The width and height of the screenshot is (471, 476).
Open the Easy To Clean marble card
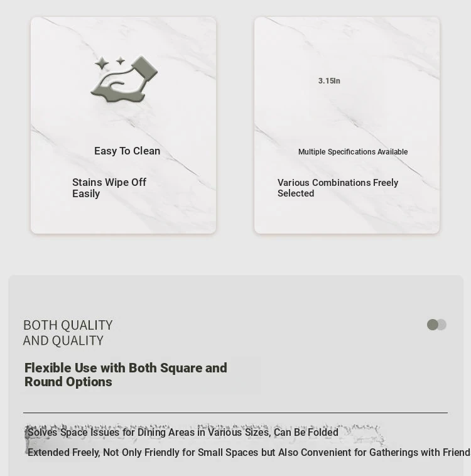click(123, 126)
